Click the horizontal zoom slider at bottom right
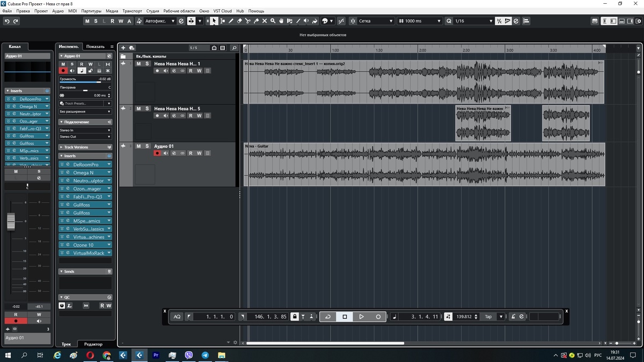 [x=617, y=343]
